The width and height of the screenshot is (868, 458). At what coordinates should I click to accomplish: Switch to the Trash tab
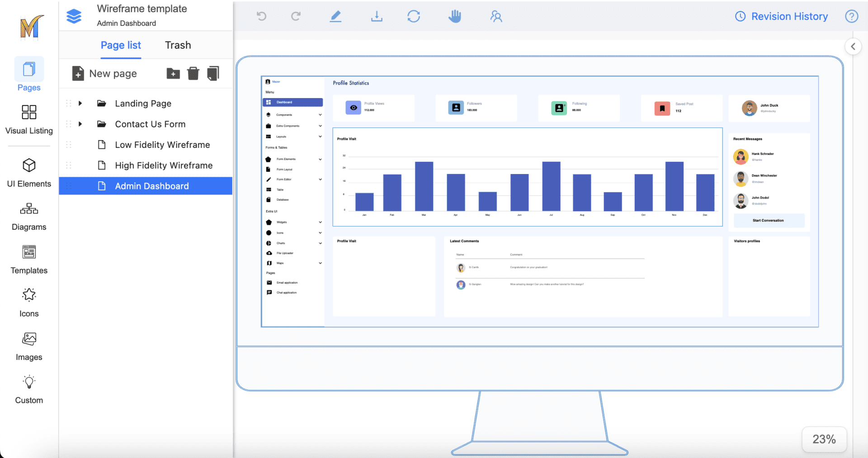[178, 45]
